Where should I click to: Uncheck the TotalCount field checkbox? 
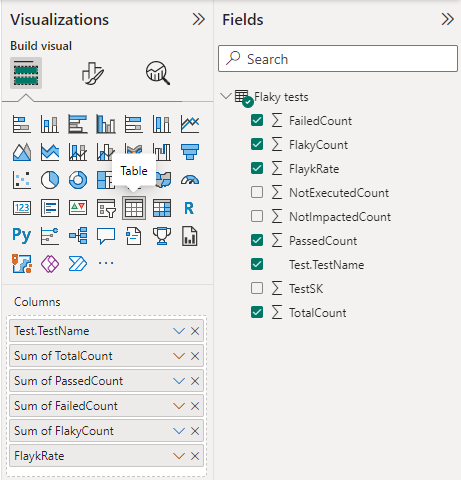tap(257, 312)
